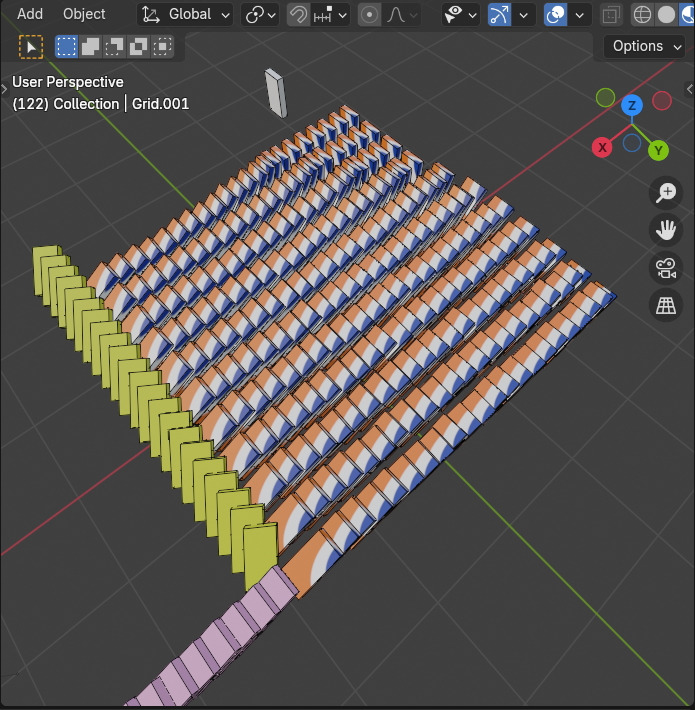Click the Grid.001 object name text
Viewport: 695px width, 710px height.
(x=160, y=104)
